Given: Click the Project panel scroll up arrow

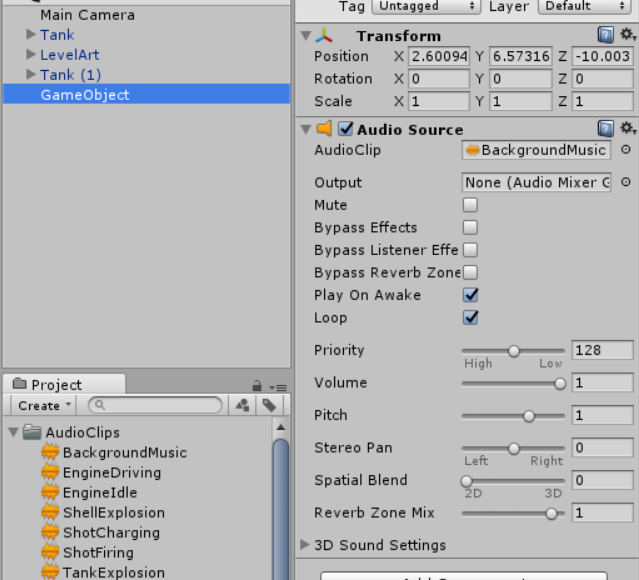Looking at the screenshot, I should 281,427.
